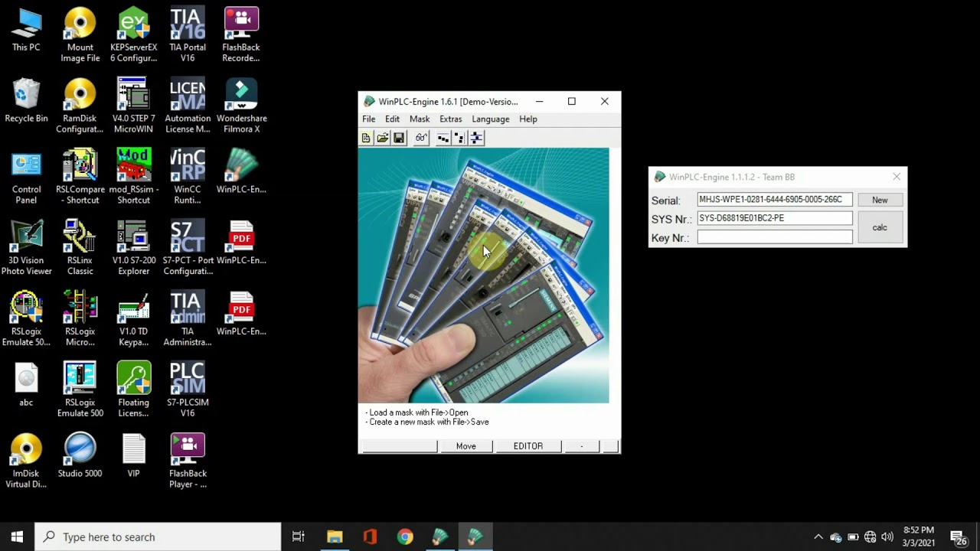Click the taskbar search box
This screenshot has width=980, height=551.
158,536
